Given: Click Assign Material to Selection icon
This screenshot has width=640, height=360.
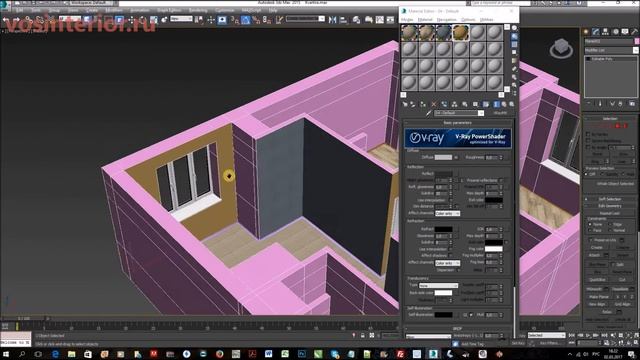Looking at the screenshot, I should pos(423,104).
